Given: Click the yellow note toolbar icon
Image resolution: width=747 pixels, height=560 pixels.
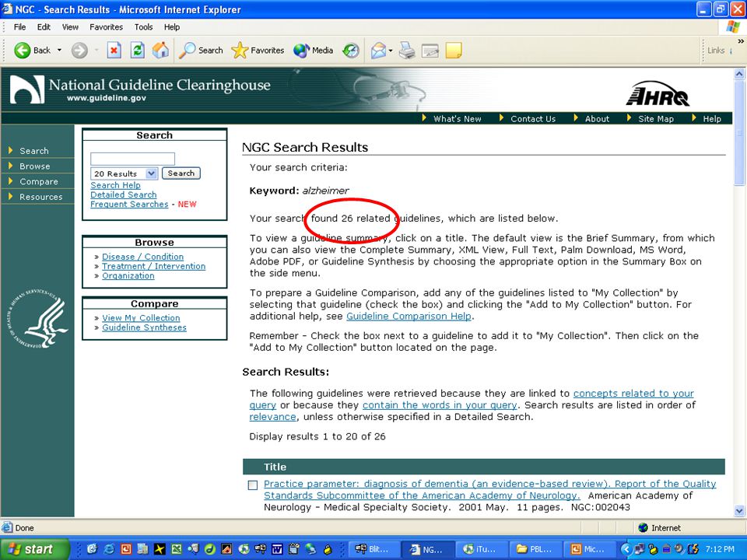Looking at the screenshot, I should click(x=453, y=50).
